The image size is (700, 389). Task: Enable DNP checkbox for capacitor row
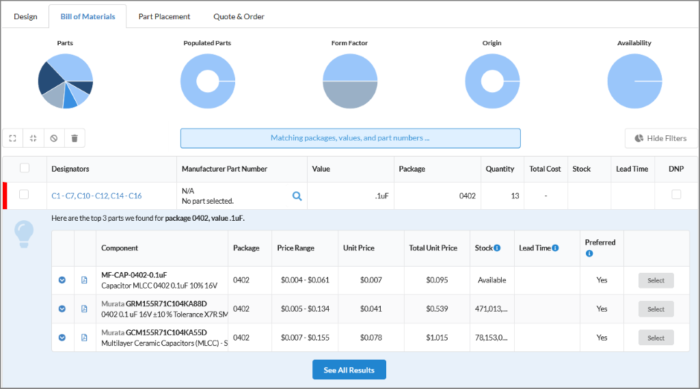(676, 194)
